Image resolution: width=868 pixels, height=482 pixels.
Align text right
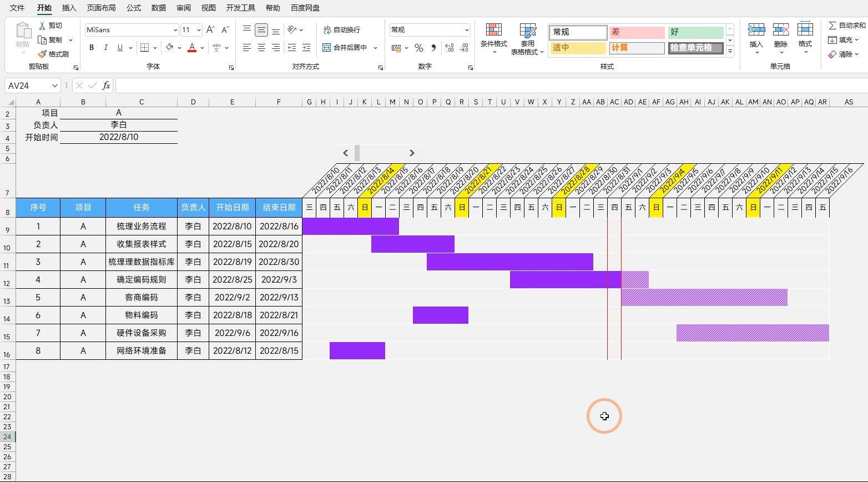point(276,48)
